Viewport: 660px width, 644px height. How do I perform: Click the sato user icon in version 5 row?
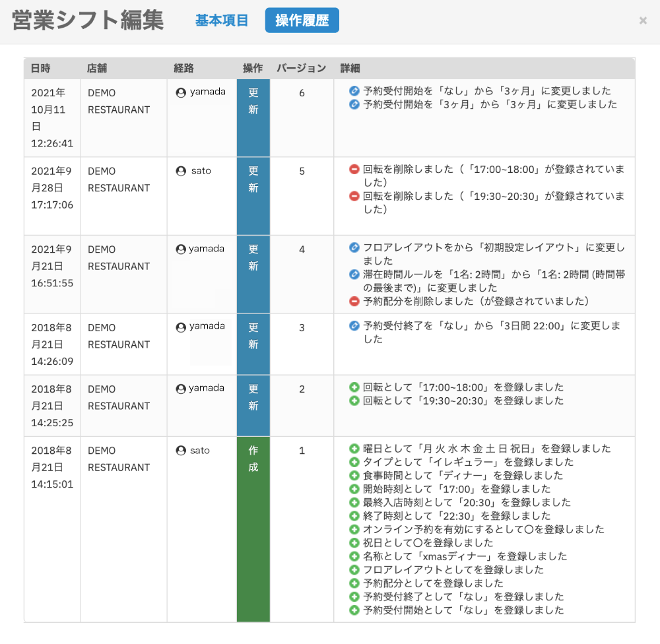[x=181, y=171]
